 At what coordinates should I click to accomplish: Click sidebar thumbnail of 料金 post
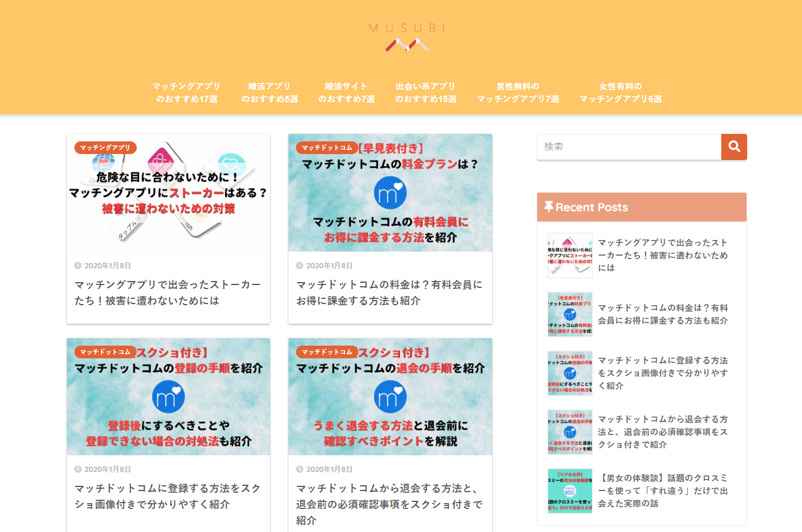[570, 314]
